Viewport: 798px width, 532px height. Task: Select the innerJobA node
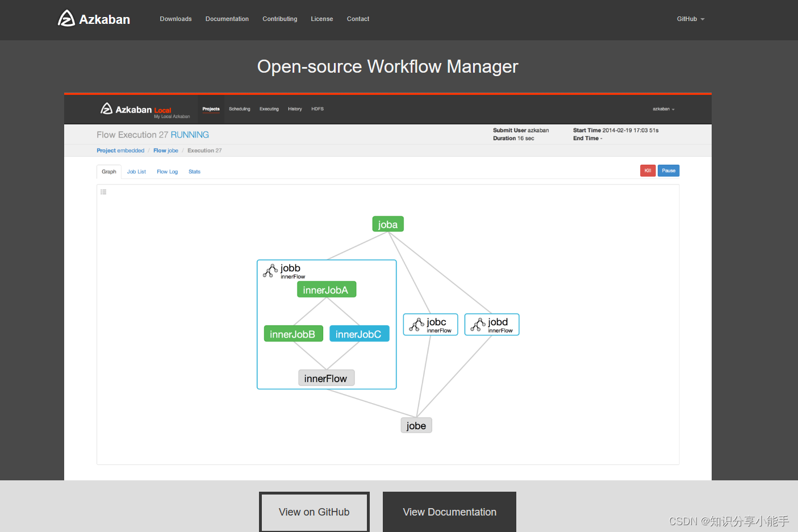(327, 290)
